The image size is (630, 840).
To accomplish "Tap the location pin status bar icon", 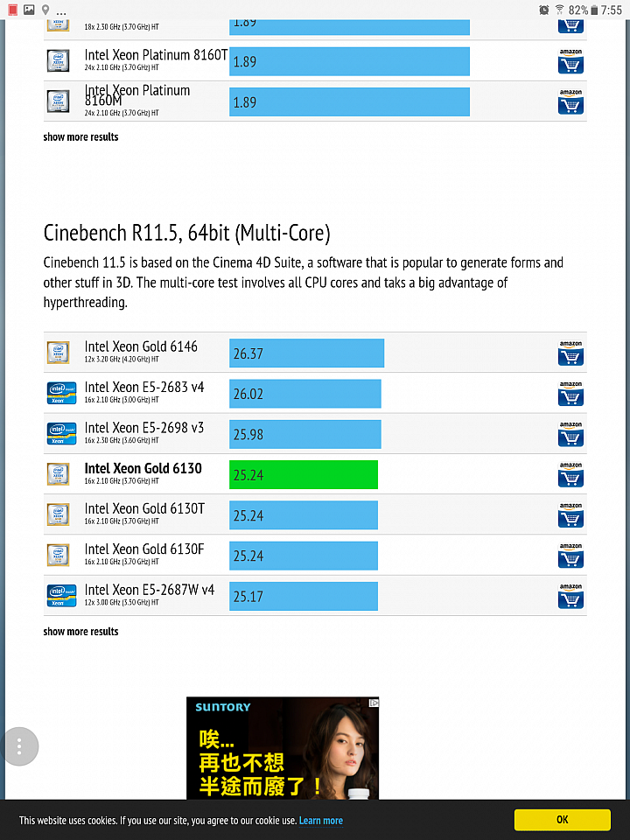I will (x=45, y=10).
